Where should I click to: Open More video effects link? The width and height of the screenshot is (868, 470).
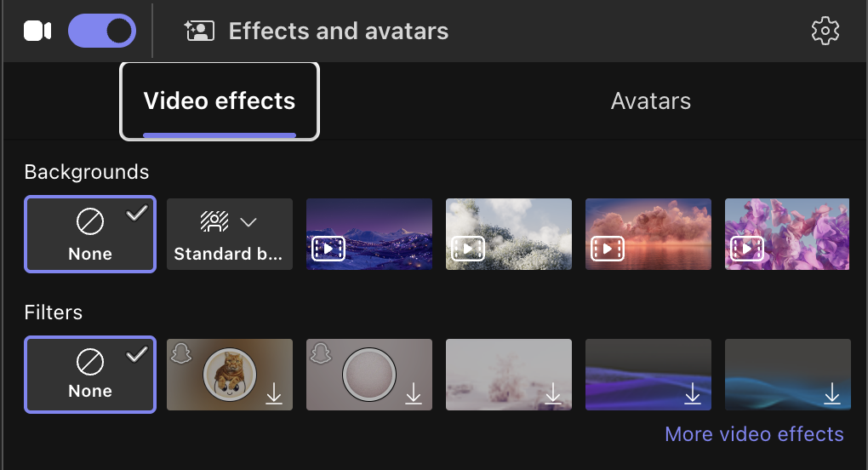pos(754,434)
